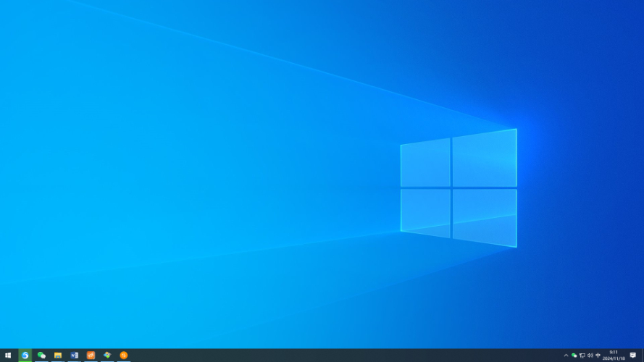Click an empty area of the taskbar
Viewport: 644px width, 362px height.
point(326,355)
